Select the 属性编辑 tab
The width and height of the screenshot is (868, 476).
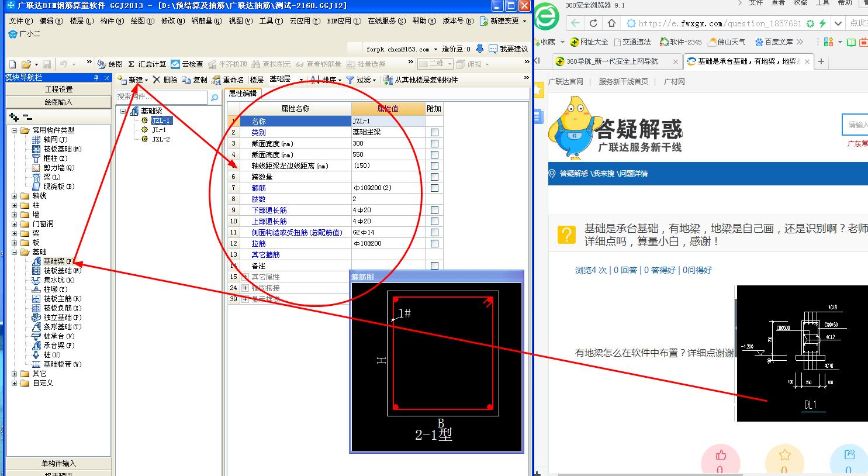[242, 93]
